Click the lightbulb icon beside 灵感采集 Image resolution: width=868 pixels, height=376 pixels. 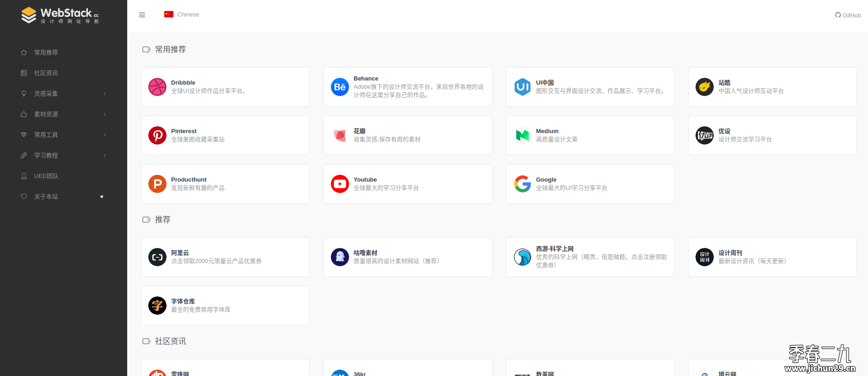pyautogui.click(x=24, y=94)
